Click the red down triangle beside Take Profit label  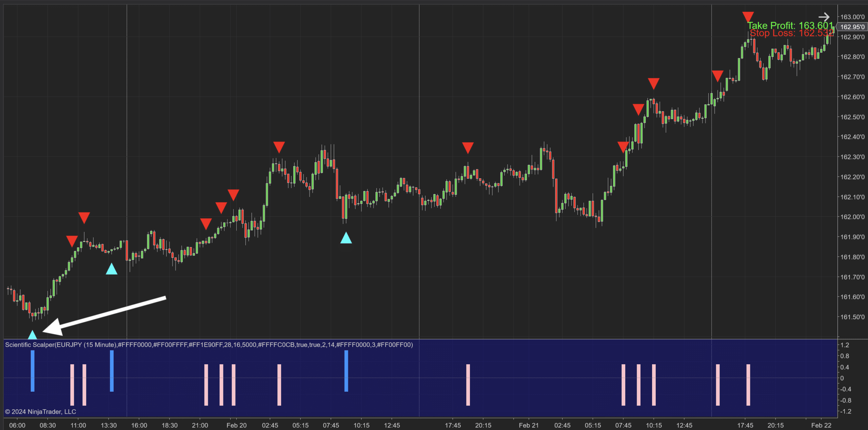(748, 17)
